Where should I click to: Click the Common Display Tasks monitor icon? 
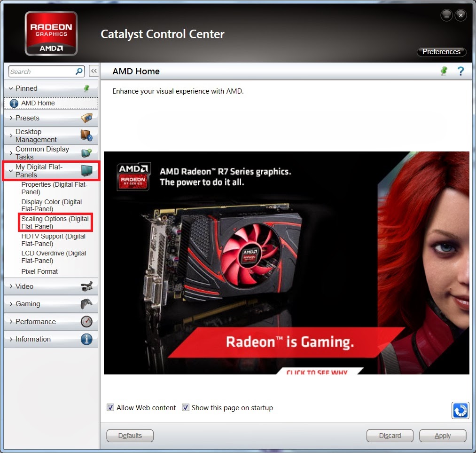[x=86, y=152]
